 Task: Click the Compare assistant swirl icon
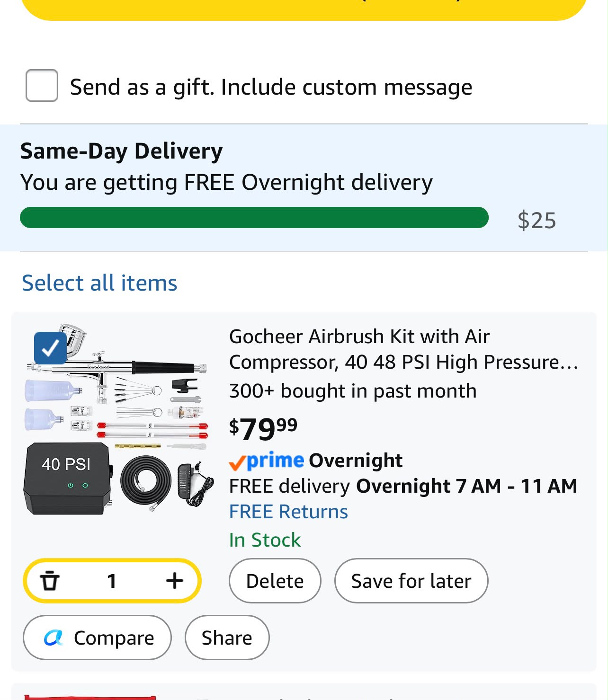tap(54, 638)
